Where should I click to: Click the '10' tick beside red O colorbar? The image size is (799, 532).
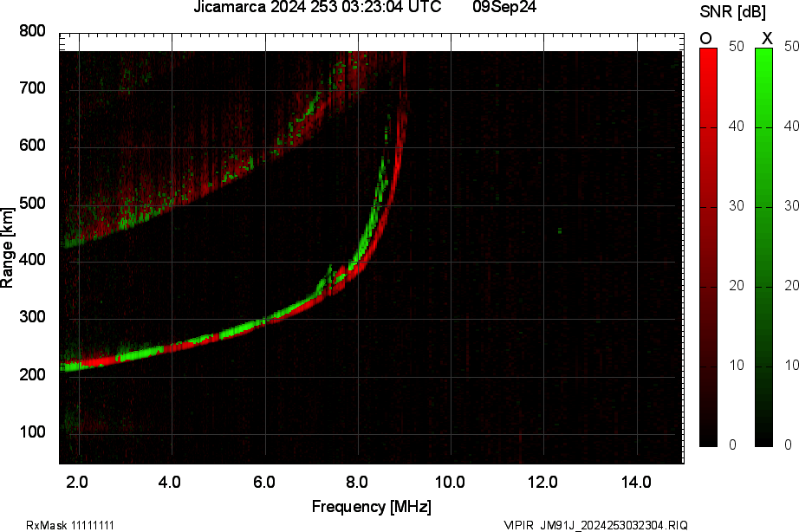pyautogui.click(x=736, y=366)
